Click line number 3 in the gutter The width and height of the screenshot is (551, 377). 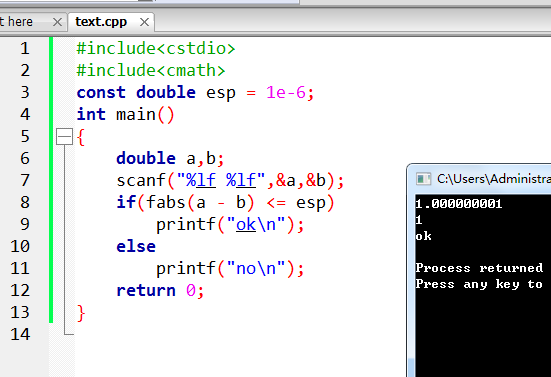point(25,92)
